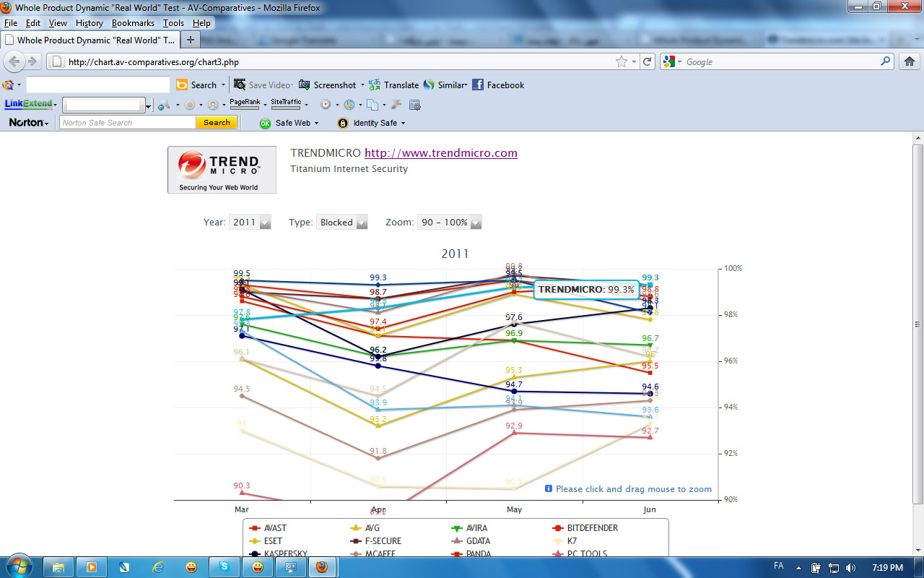Click the Bing Search toolbar button
924x578 pixels.
tap(196, 85)
